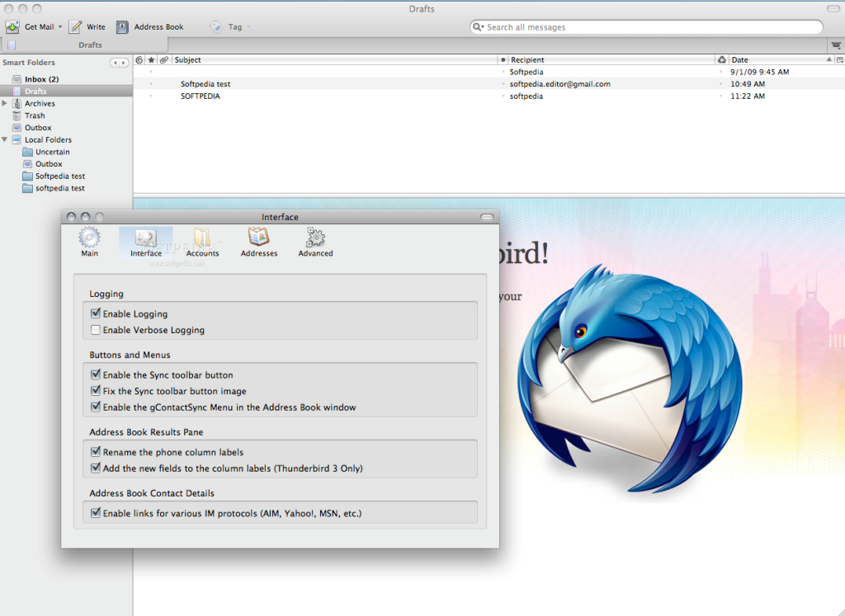Toggle Fix the Sync toolbar button image
Screen dimensions: 845x616
click(96, 391)
